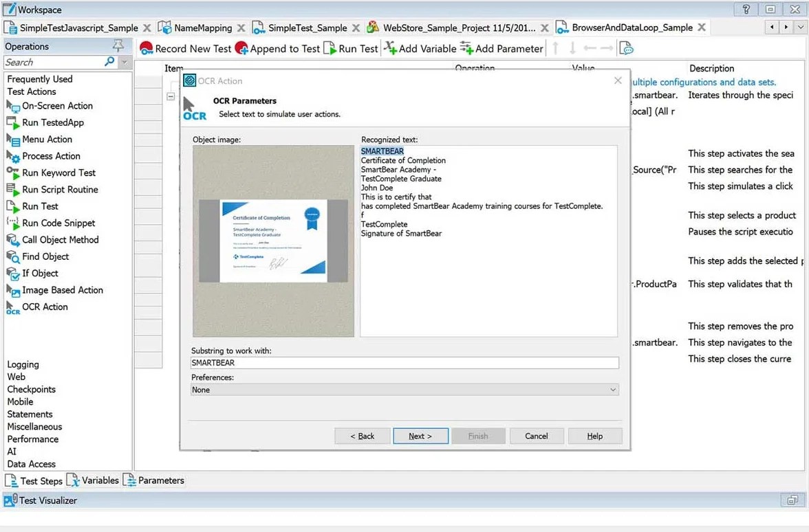Click the Add Variable icon
Viewport: 809px width, 532px height.
coord(390,49)
